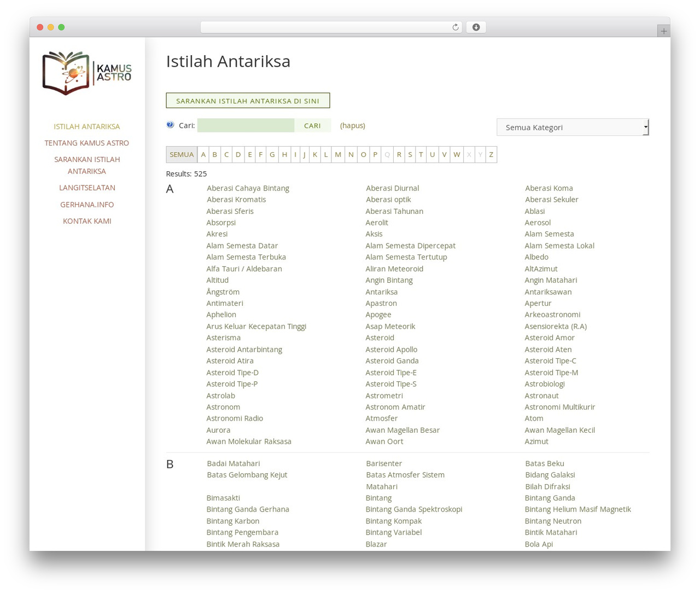Reload the page using the browser refresh icon
The width and height of the screenshot is (700, 593).
[455, 27]
